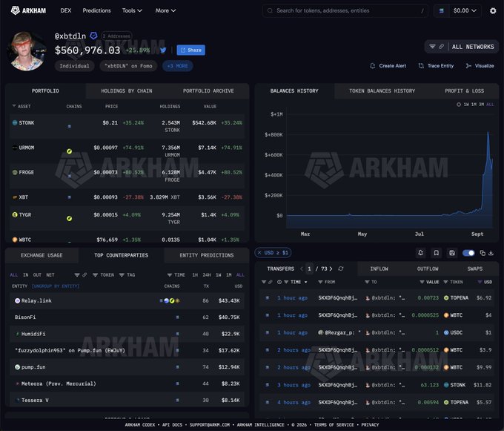This screenshot has width=504, height=431.
Task: Click the blue Share button
Action: click(191, 50)
